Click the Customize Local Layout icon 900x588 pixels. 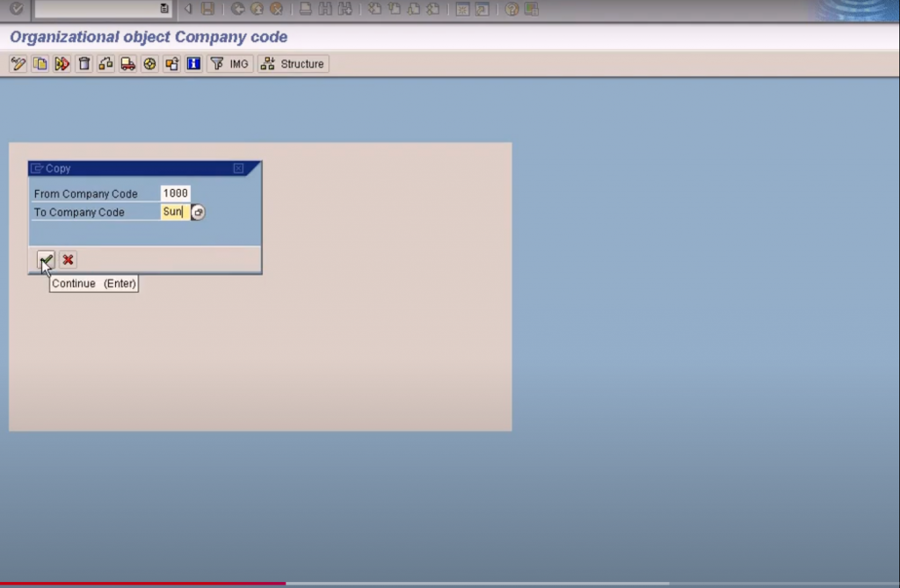[x=532, y=9]
